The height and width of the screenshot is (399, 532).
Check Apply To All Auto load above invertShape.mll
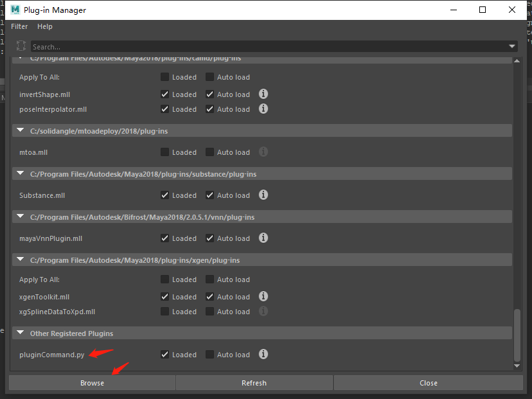click(x=209, y=77)
